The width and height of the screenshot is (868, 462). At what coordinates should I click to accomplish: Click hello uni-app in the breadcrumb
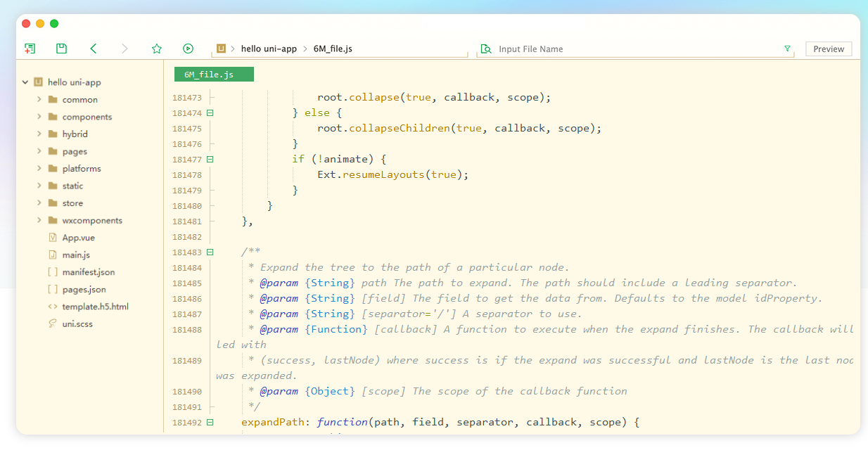[x=269, y=49]
